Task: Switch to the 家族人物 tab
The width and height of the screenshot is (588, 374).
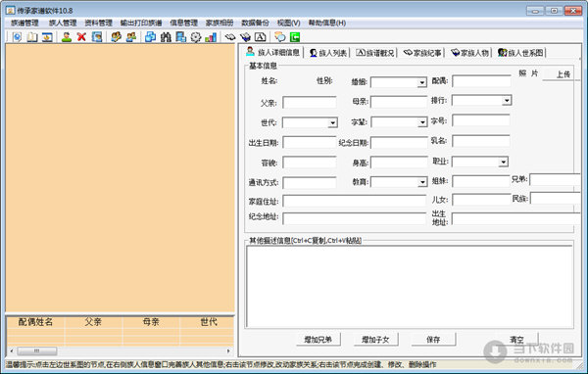Action: point(469,53)
